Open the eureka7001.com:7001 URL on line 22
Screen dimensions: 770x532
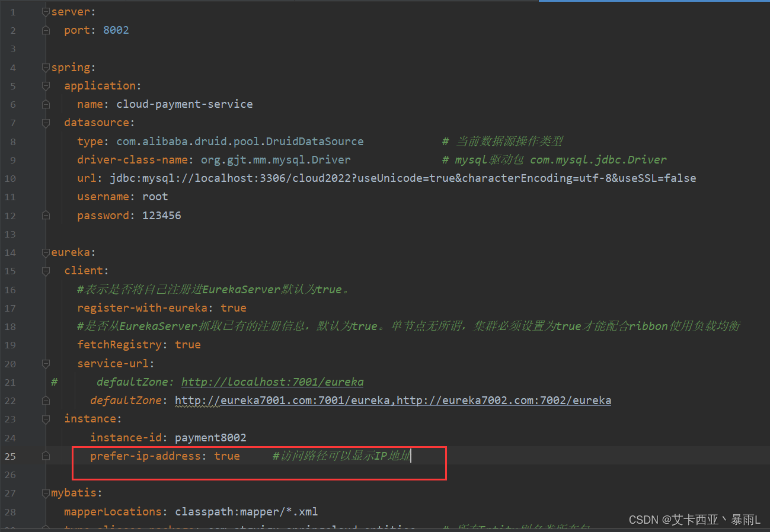[x=283, y=400]
